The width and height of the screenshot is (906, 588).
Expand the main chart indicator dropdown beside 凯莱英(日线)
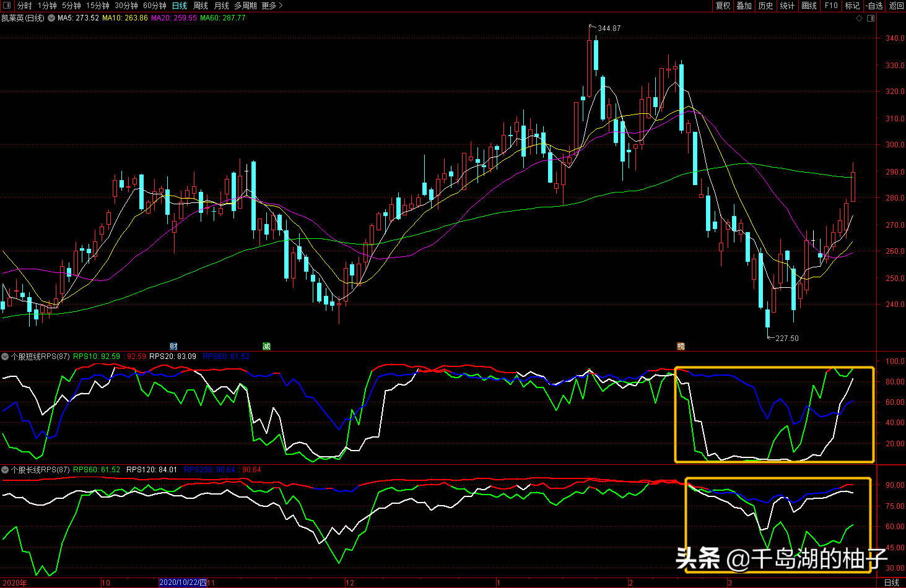[x=52, y=18]
